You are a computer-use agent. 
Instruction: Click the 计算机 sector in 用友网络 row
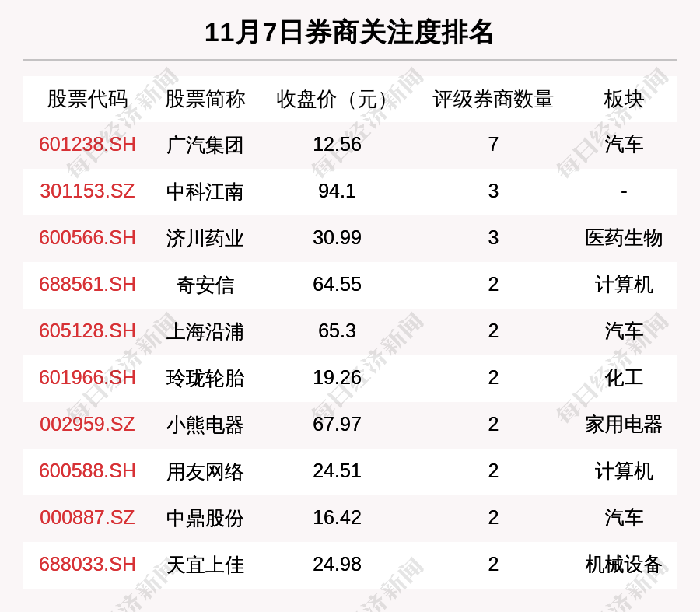point(624,471)
